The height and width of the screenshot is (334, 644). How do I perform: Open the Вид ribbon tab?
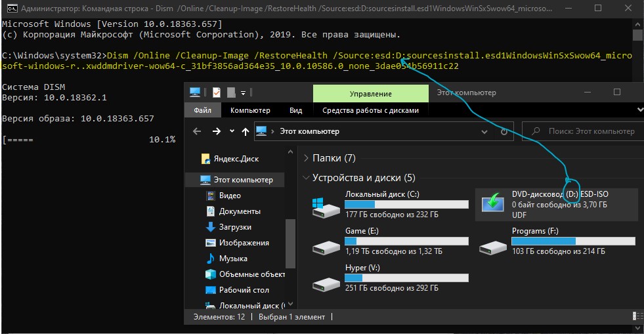[295, 110]
